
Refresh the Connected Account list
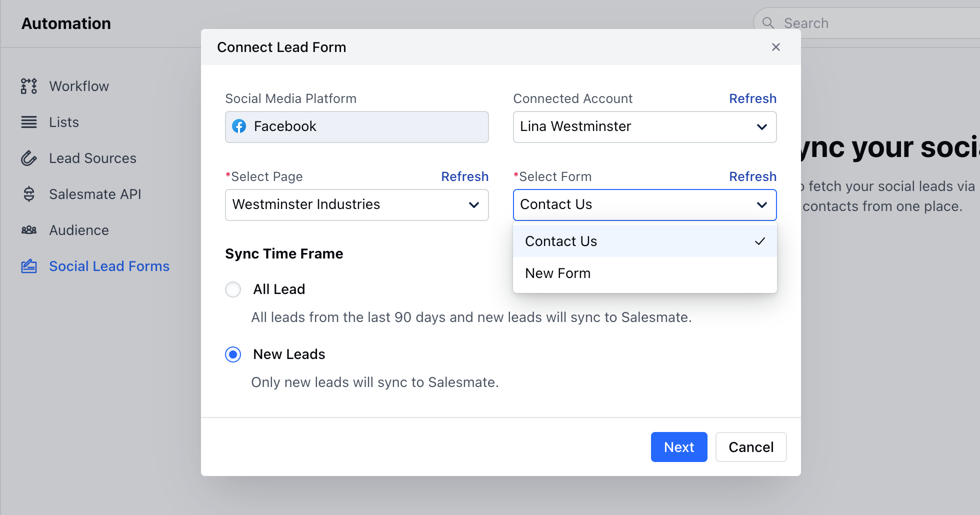tap(752, 98)
